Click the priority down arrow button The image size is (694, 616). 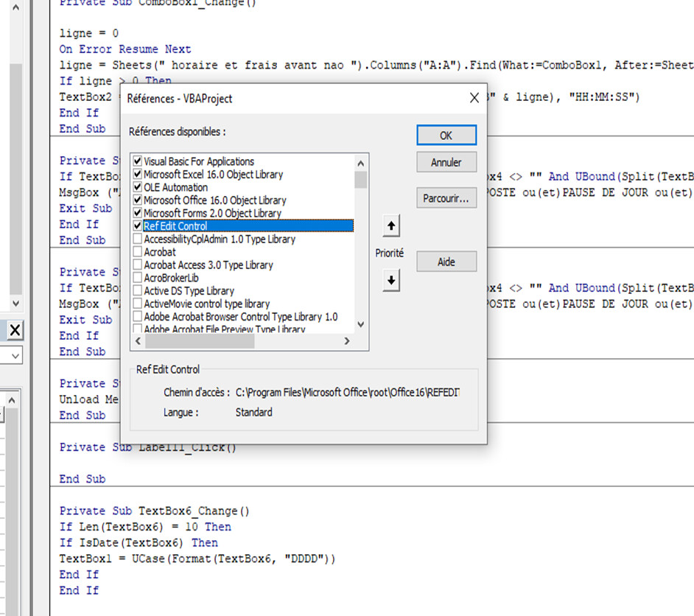(391, 280)
